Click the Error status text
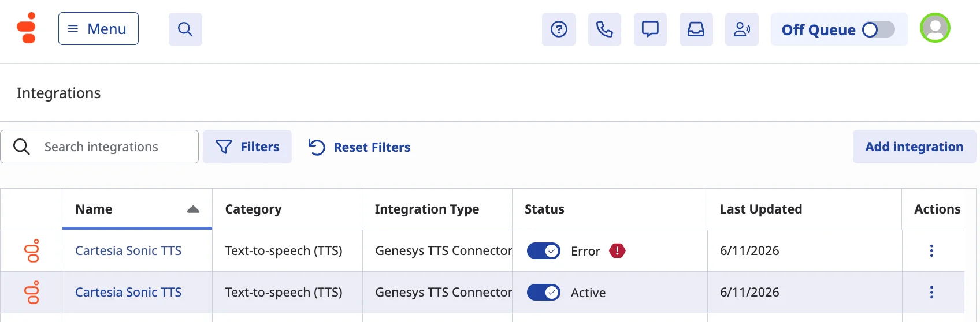The width and height of the screenshot is (980, 322). click(585, 251)
